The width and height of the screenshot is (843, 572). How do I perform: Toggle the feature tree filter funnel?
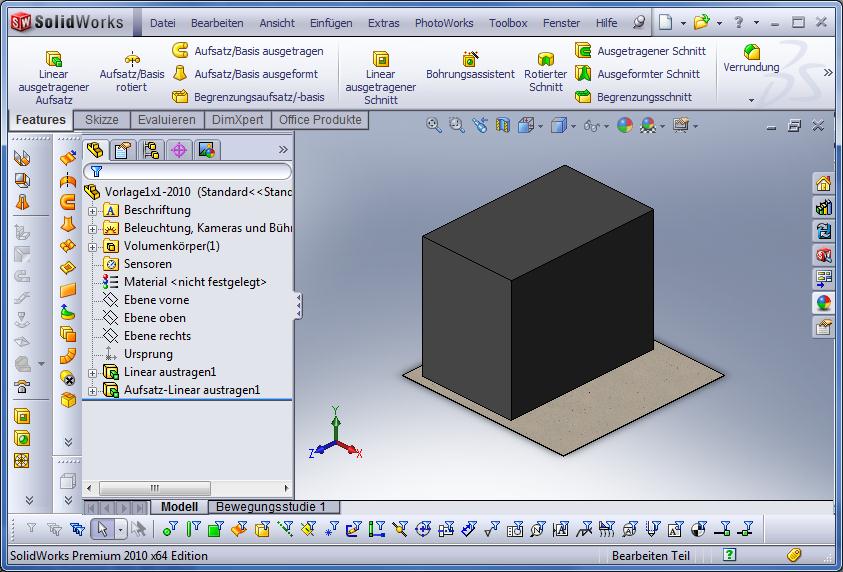pos(97,172)
